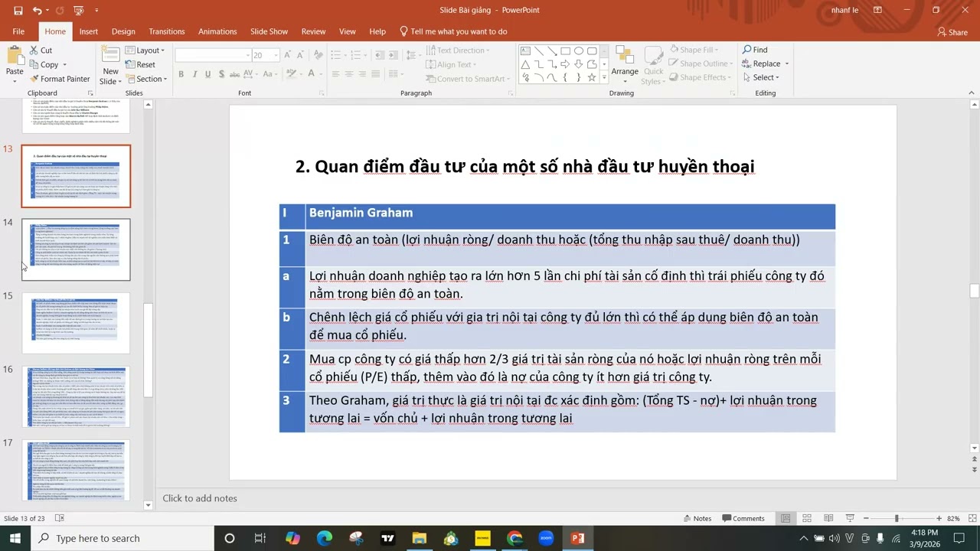
Task: Switch to the Insert tab
Action: coord(89,31)
